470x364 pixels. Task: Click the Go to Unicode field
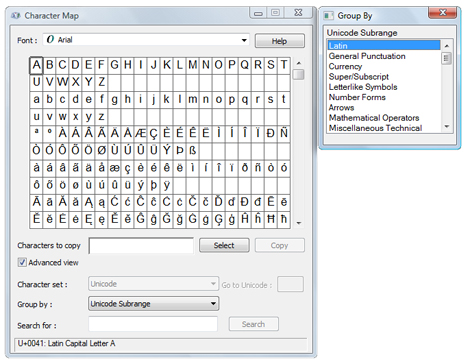click(290, 284)
